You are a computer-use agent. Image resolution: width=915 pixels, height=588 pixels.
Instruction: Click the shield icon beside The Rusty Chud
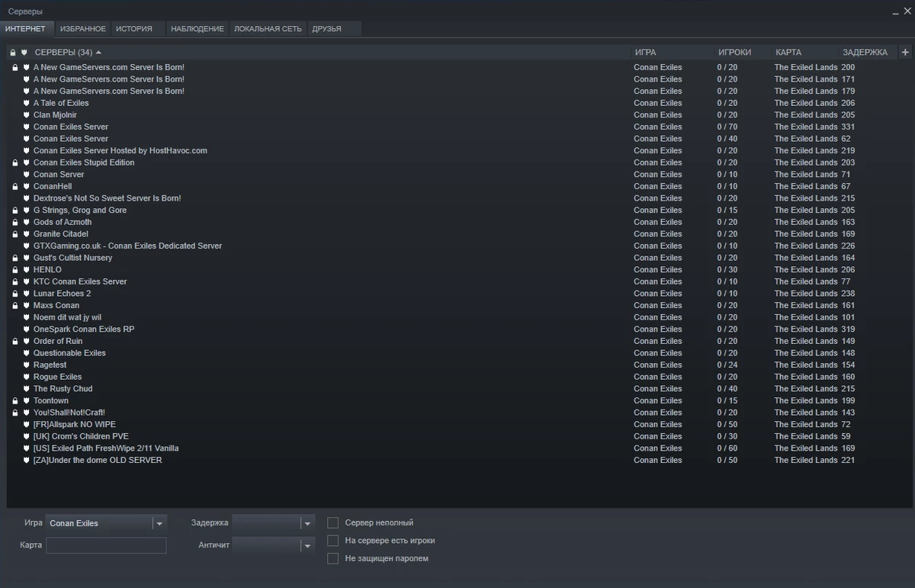[x=26, y=389]
